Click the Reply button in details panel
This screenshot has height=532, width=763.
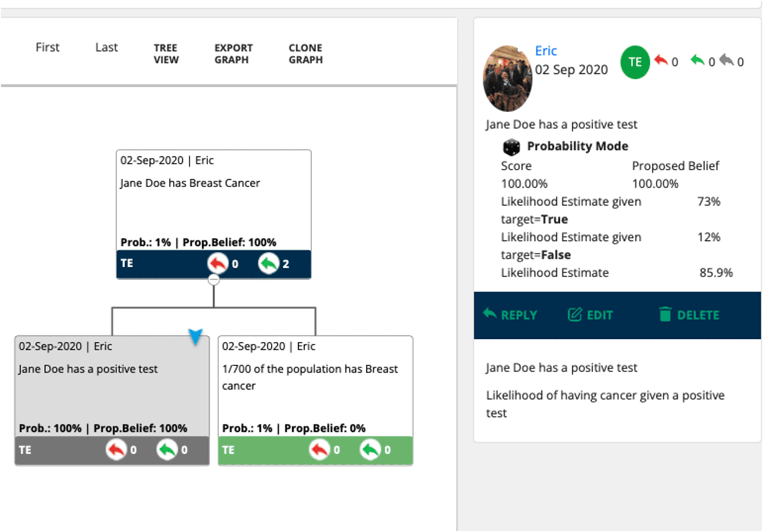(510, 315)
